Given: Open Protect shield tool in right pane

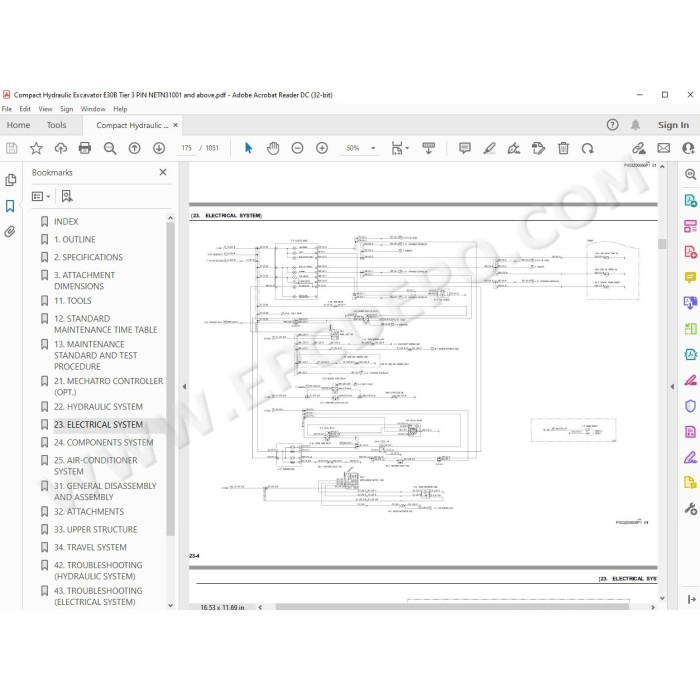Looking at the screenshot, I should coord(690,406).
